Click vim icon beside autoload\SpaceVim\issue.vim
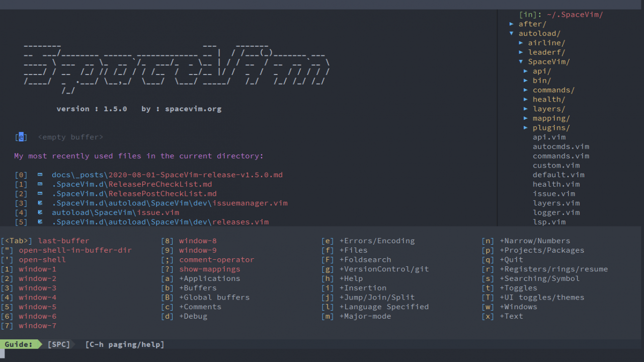 tap(40, 212)
